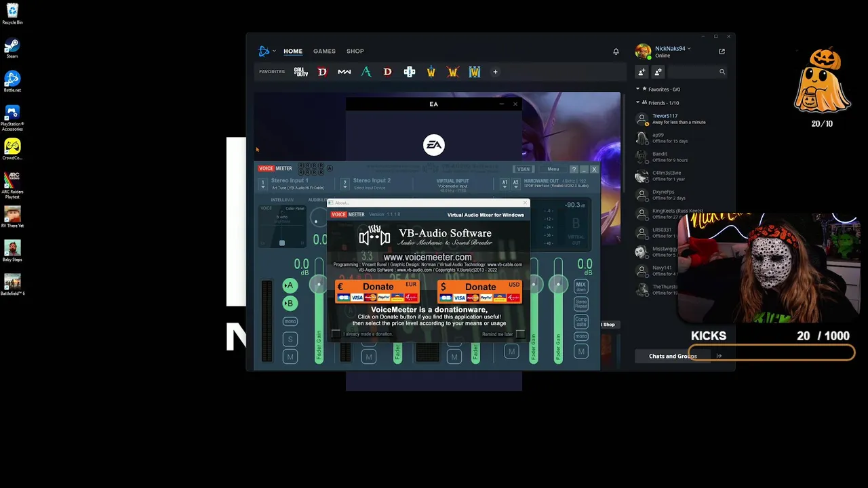Image resolution: width=868 pixels, height=488 pixels.
Task: Click VB-Audio logo in About dialog
Action: [374, 236]
